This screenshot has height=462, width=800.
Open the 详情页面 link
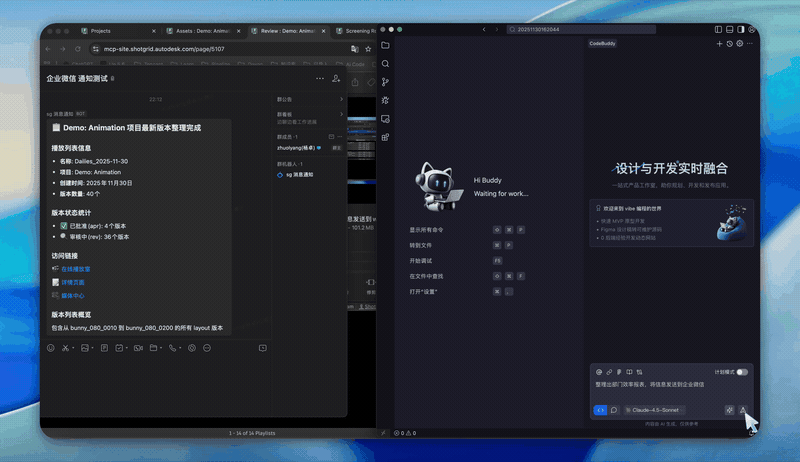[73, 283]
